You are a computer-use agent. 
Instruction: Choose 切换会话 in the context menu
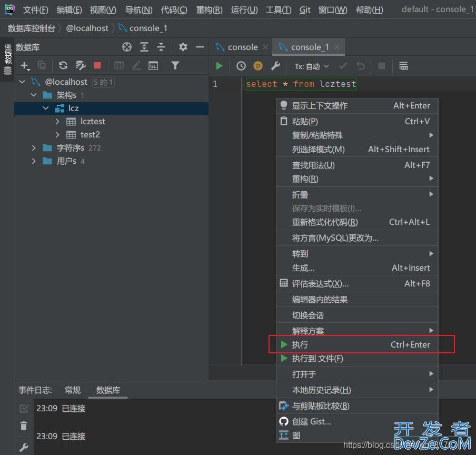tap(357, 315)
